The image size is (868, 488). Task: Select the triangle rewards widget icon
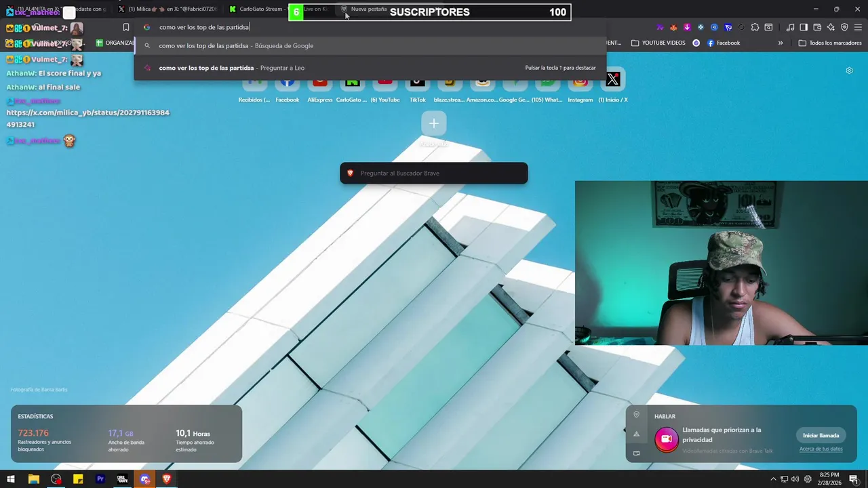(x=636, y=434)
